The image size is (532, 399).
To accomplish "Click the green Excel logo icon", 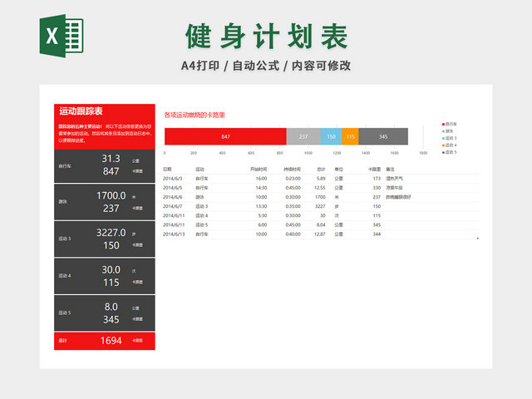I will point(62,36).
